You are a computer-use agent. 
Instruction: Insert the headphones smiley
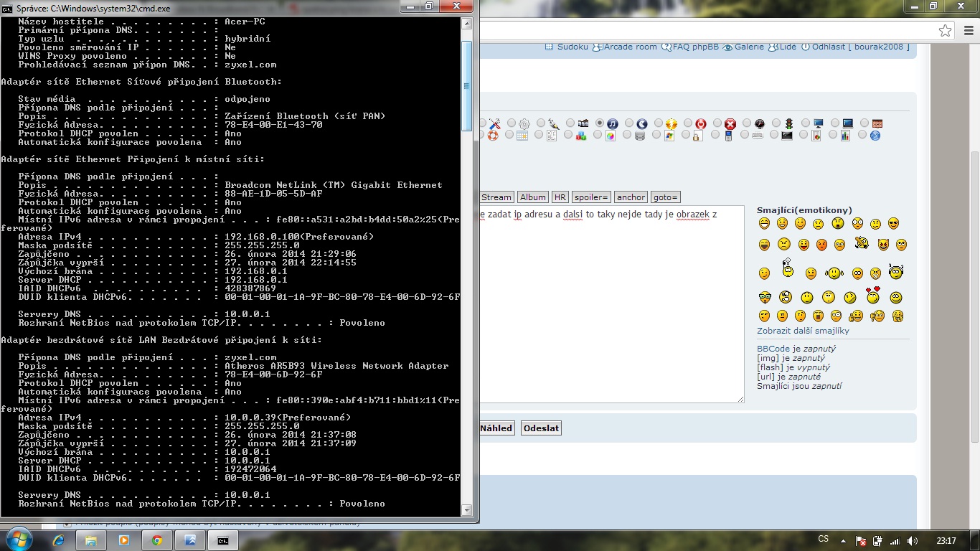(895, 272)
